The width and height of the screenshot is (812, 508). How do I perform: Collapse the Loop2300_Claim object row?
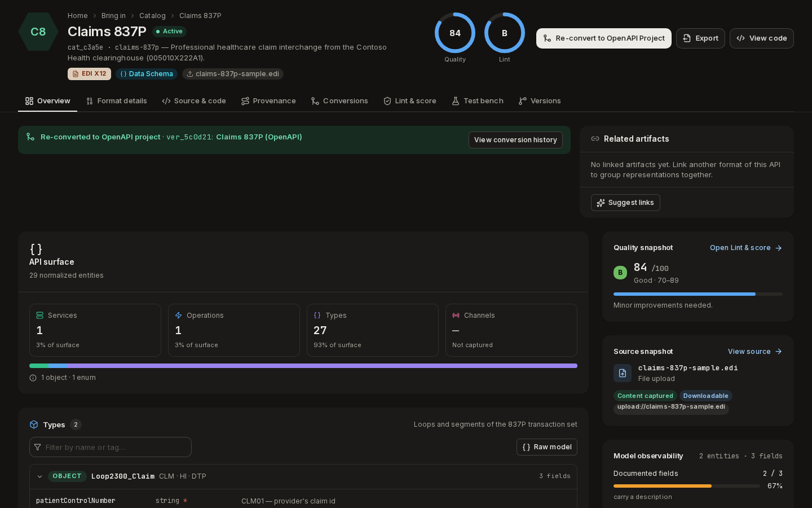coord(39,476)
